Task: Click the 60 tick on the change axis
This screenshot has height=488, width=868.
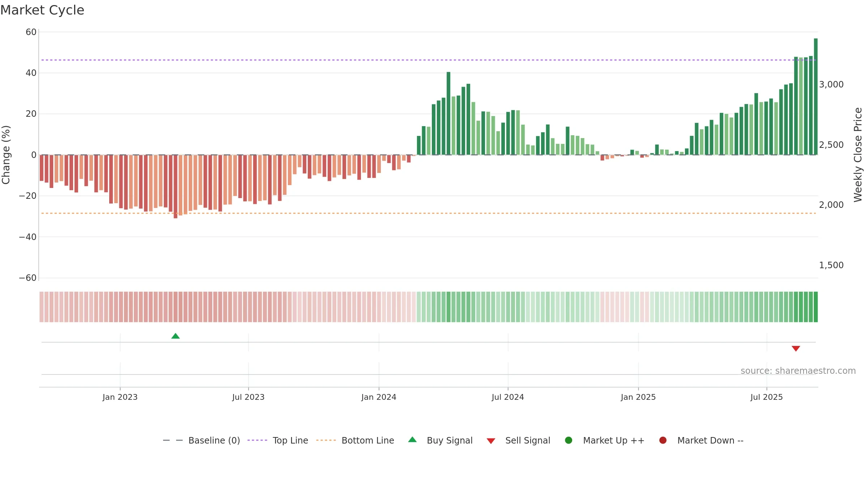Action: pyautogui.click(x=31, y=32)
